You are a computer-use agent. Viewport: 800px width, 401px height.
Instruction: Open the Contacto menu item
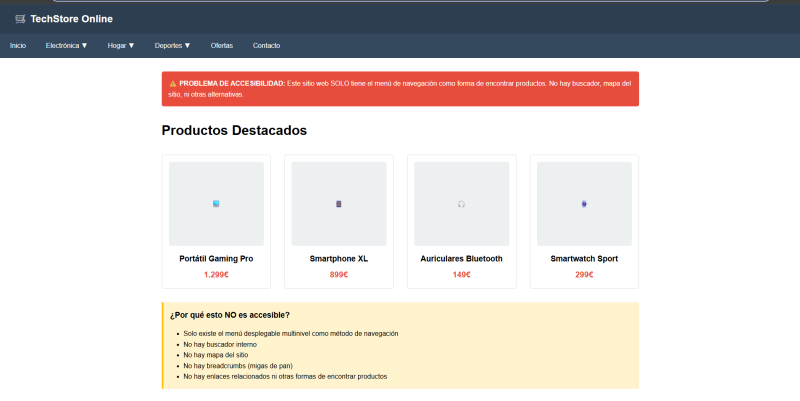[266, 45]
